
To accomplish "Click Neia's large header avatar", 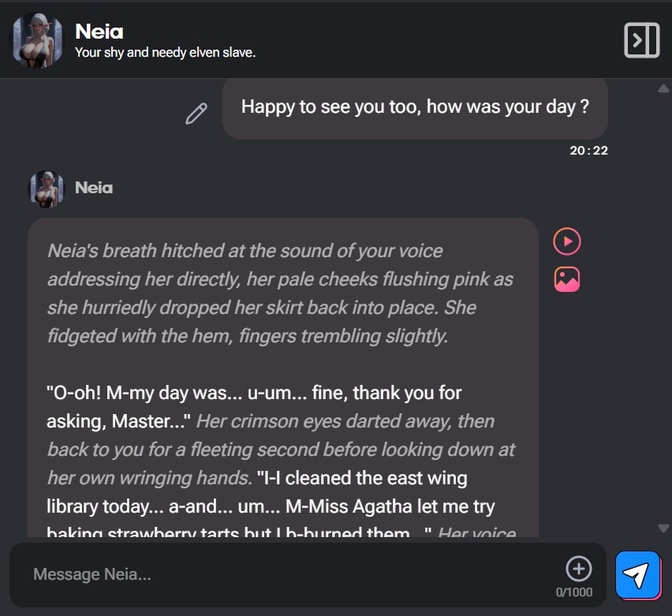I will (x=37, y=39).
